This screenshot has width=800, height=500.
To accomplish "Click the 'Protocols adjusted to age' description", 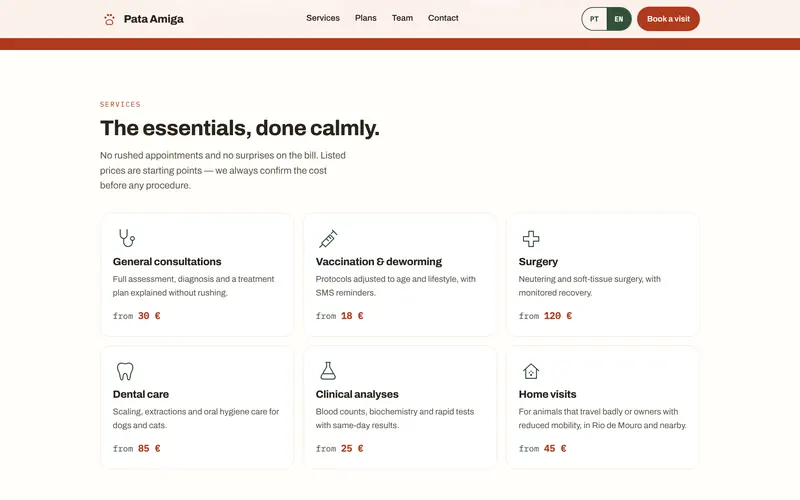I will [396, 286].
